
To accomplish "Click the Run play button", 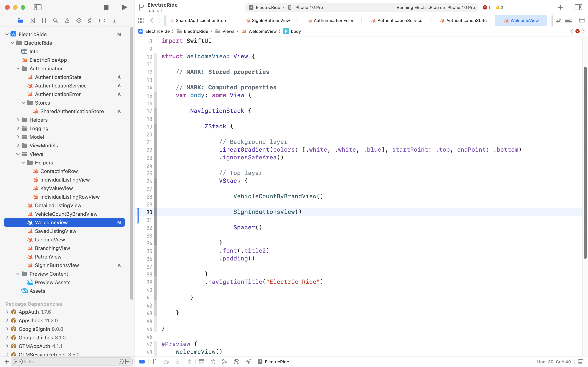I will tap(124, 7).
